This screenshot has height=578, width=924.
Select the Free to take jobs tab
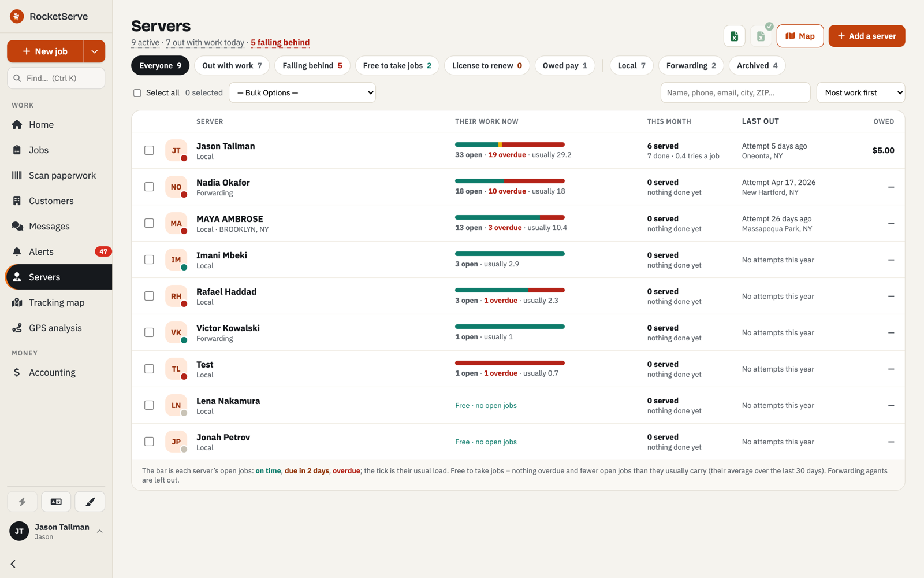click(397, 65)
